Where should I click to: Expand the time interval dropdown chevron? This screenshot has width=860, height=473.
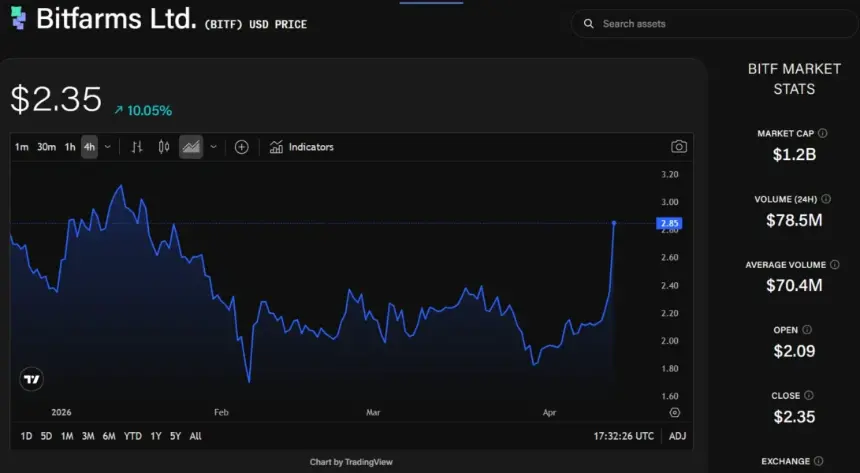click(108, 147)
